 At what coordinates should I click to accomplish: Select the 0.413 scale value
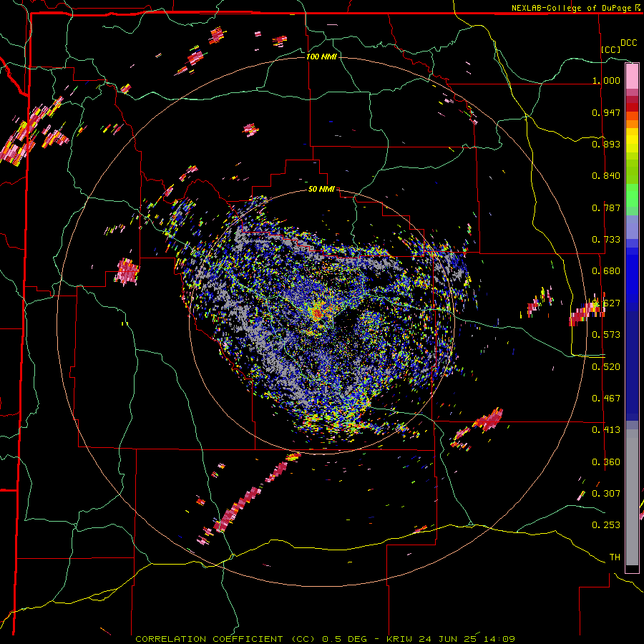(x=606, y=430)
